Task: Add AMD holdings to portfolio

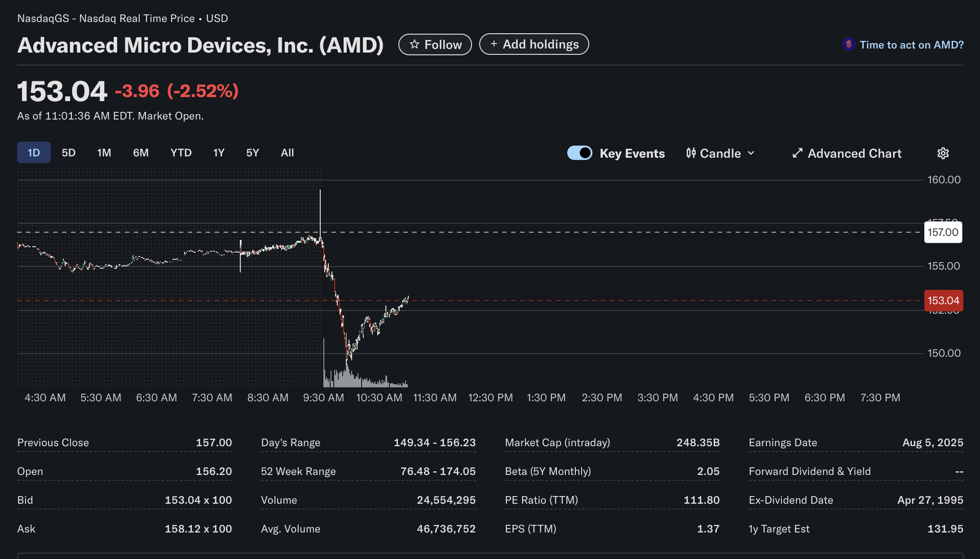Action: click(x=534, y=44)
